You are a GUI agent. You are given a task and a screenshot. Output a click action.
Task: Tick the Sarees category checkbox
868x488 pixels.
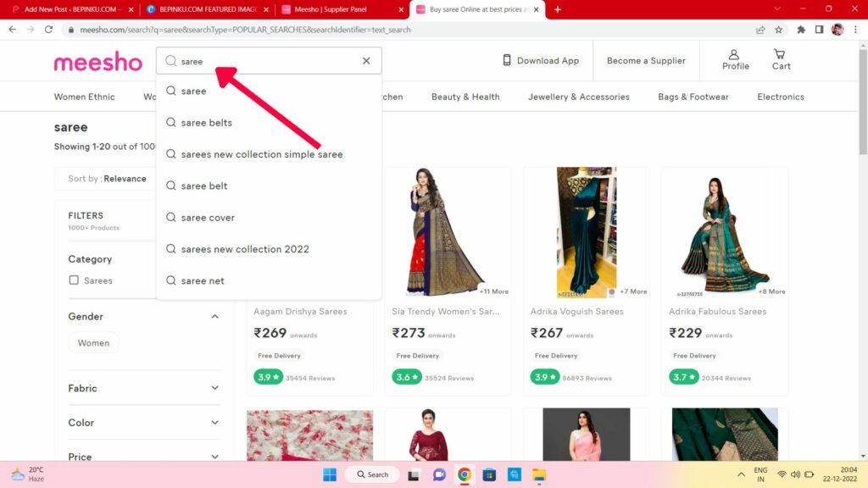[x=74, y=280]
